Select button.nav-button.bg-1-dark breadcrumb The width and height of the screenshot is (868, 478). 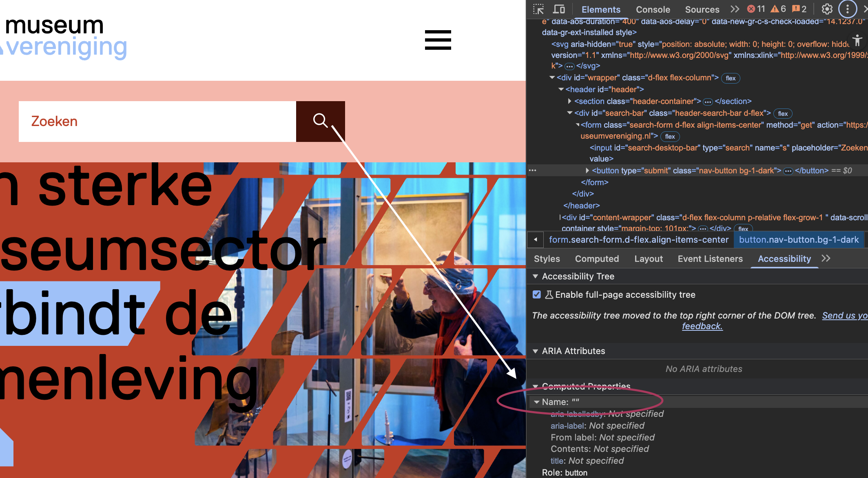click(x=799, y=239)
